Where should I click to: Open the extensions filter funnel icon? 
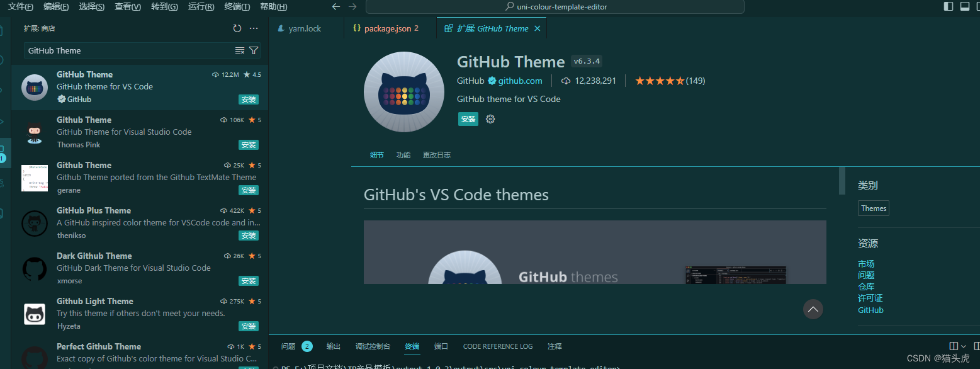pyautogui.click(x=253, y=50)
